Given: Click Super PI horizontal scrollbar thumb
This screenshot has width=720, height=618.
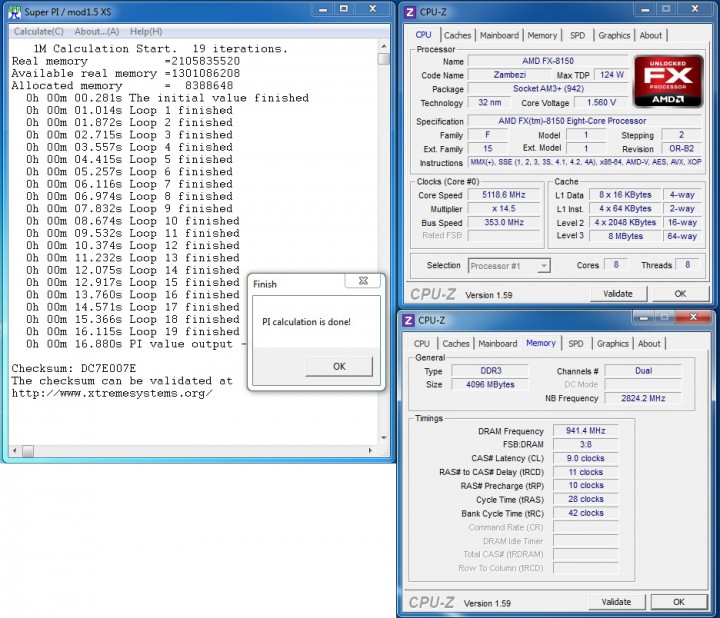Looking at the screenshot, I should coord(28,451).
